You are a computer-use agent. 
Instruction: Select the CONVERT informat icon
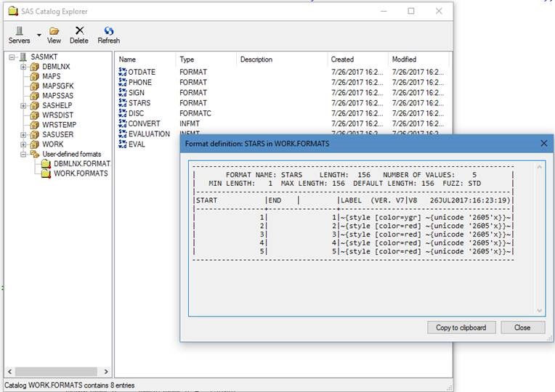[123, 123]
